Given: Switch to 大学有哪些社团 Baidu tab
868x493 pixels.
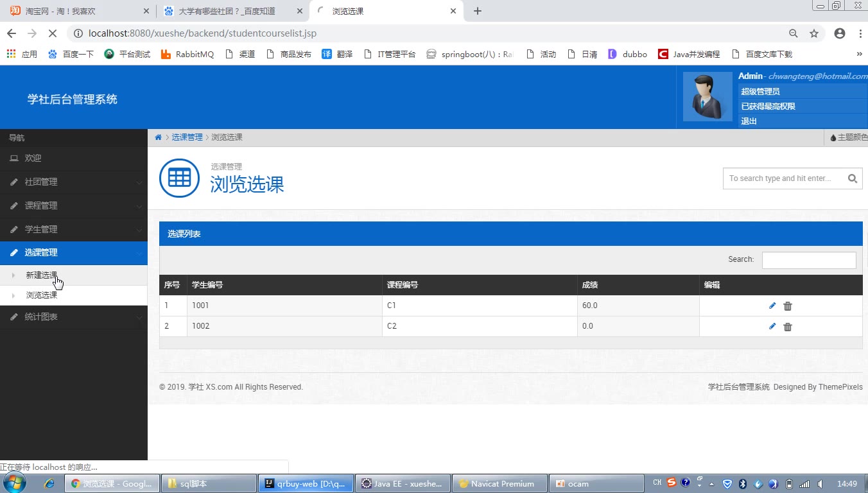Looking at the screenshot, I should (x=232, y=11).
